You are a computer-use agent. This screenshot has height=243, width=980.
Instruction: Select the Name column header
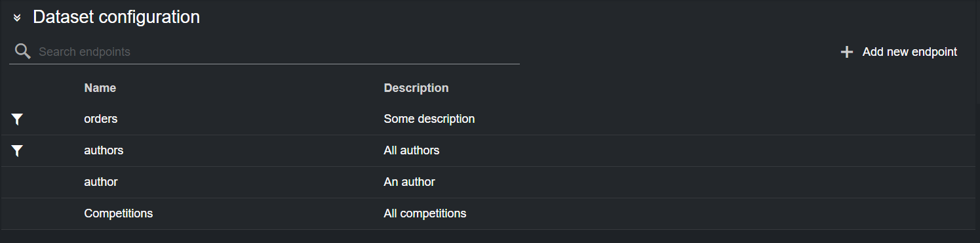point(100,88)
